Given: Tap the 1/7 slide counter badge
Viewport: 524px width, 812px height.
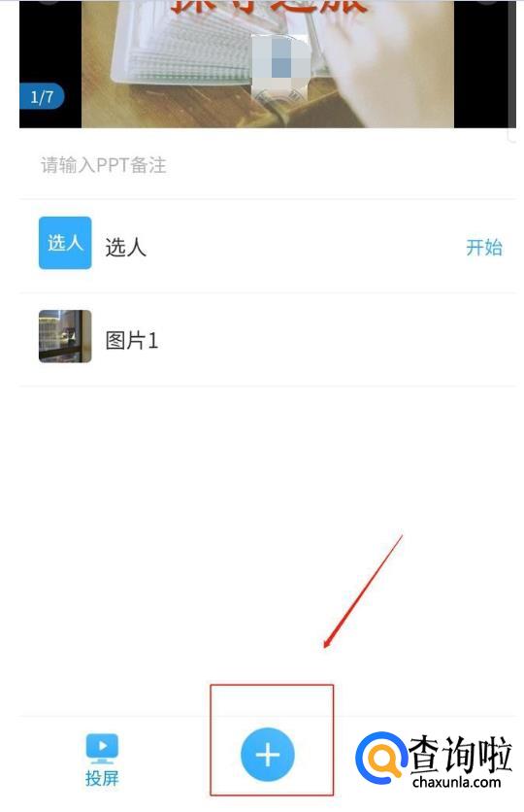Looking at the screenshot, I should tap(42, 97).
